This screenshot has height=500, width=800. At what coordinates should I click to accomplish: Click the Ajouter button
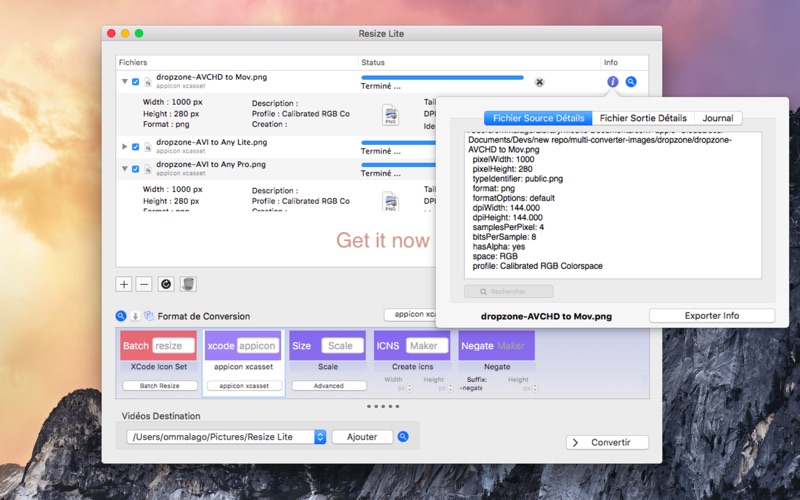362,437
